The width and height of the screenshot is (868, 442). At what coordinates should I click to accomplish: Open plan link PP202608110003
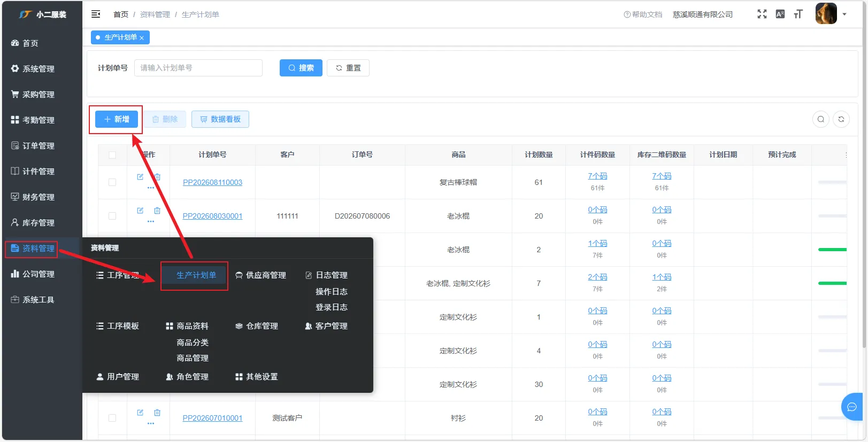(x=212, y=182)
